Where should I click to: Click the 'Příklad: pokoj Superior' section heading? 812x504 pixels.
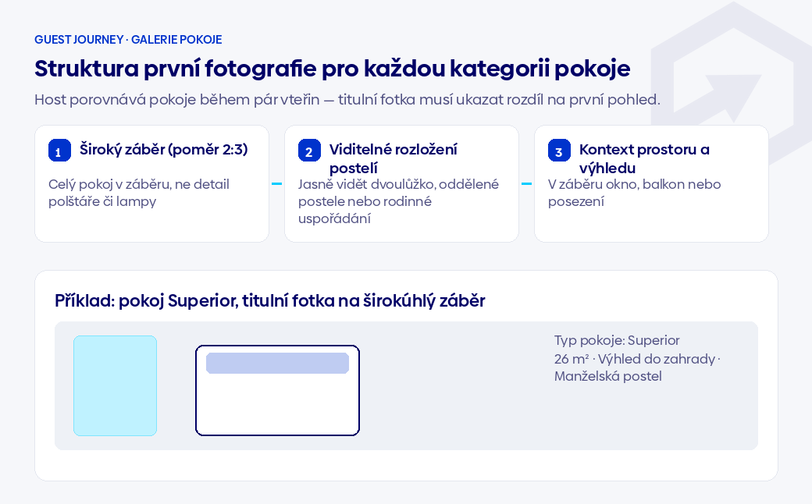(270, 300)
